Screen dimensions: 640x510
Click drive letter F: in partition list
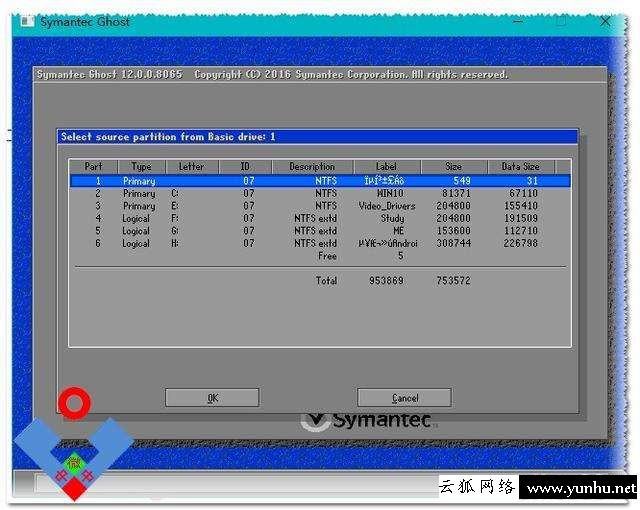(x=175, y=218)
